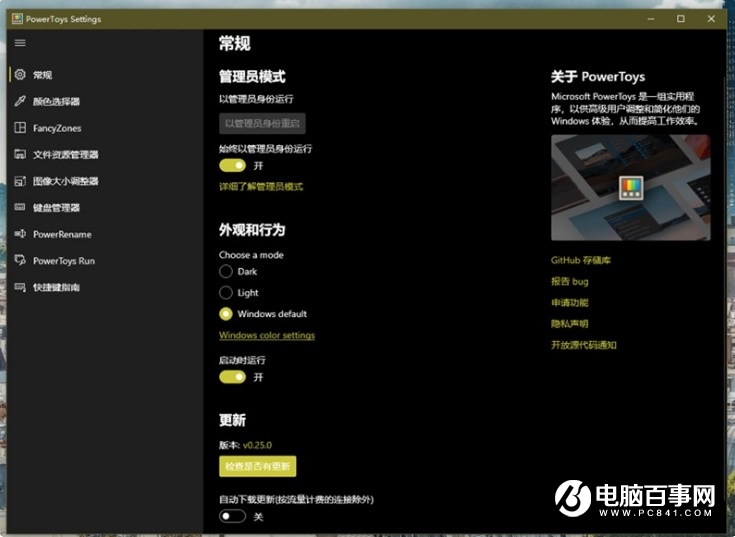Viewport: 735px width, 537px height.
Task: Open the GitHub 存储库 link
Action: 581,260
